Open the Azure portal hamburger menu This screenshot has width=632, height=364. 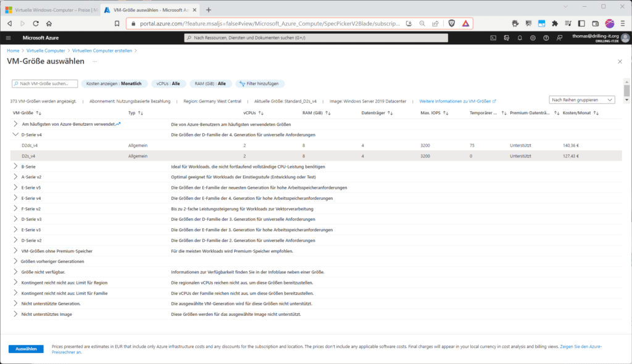9,38
